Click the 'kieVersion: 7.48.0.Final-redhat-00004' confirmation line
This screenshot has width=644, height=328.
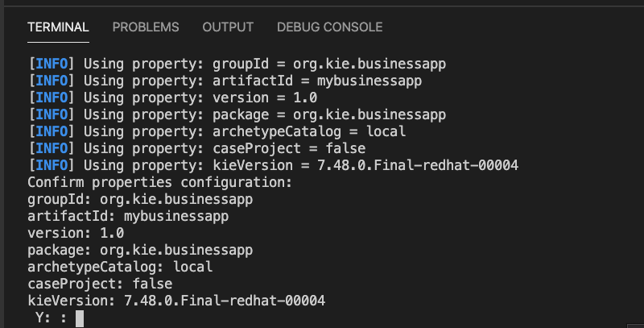pos(176,301)
